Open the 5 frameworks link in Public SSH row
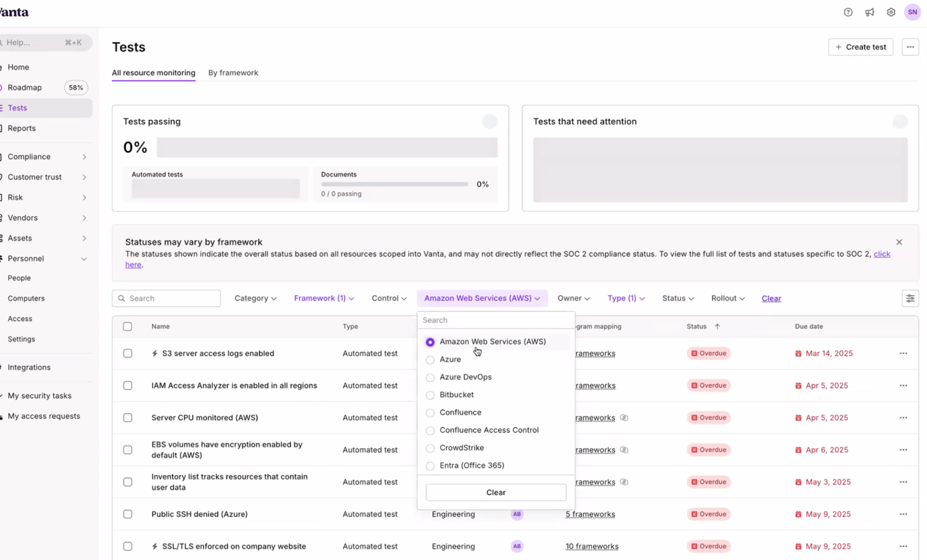Screen dimensions: 927x560 pyautogui.click(x=590, y=514)
